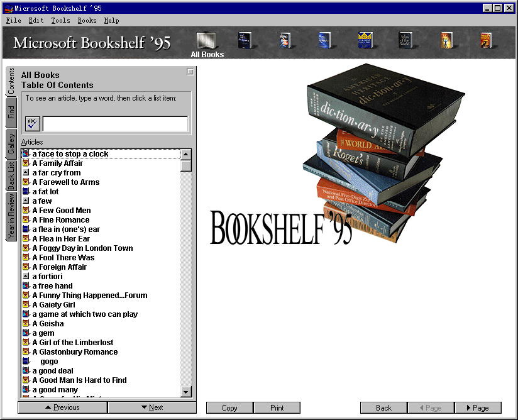Image resolution: width=518 pixels, height=420 pixels.
Task: Open the Help menu
Action: point(111,21)
